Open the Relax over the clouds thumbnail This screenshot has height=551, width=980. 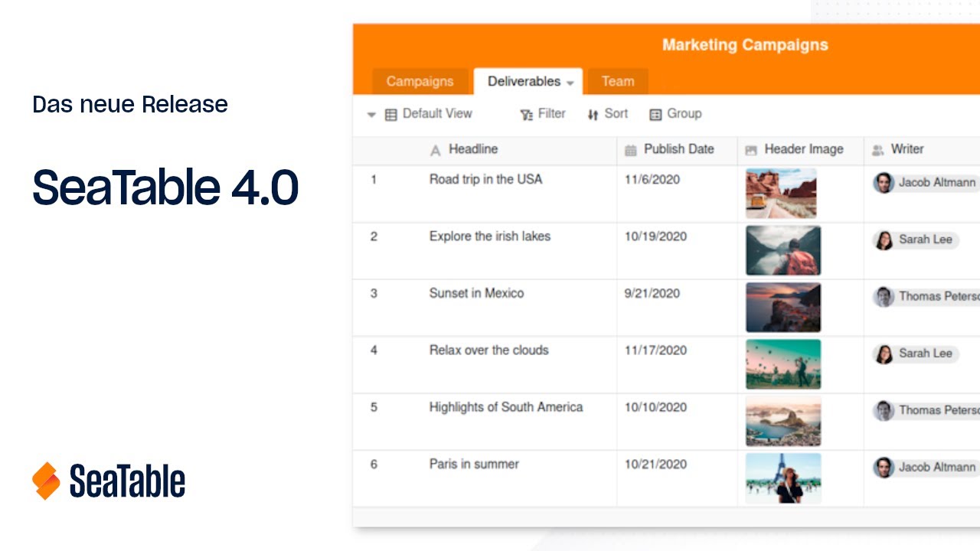pyautogui.click(x=783, y=364)
